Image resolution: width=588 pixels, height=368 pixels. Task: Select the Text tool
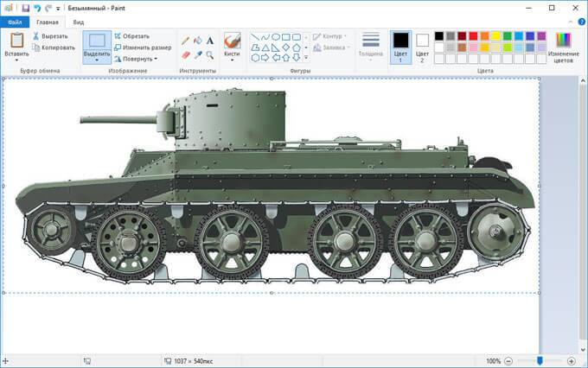pos(210,41)
